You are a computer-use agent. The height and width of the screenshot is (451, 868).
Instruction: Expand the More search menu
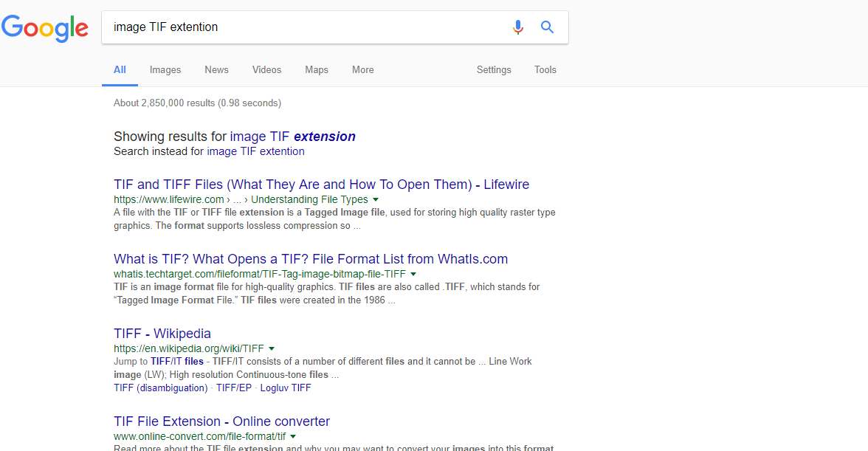(x=362, y=70)
